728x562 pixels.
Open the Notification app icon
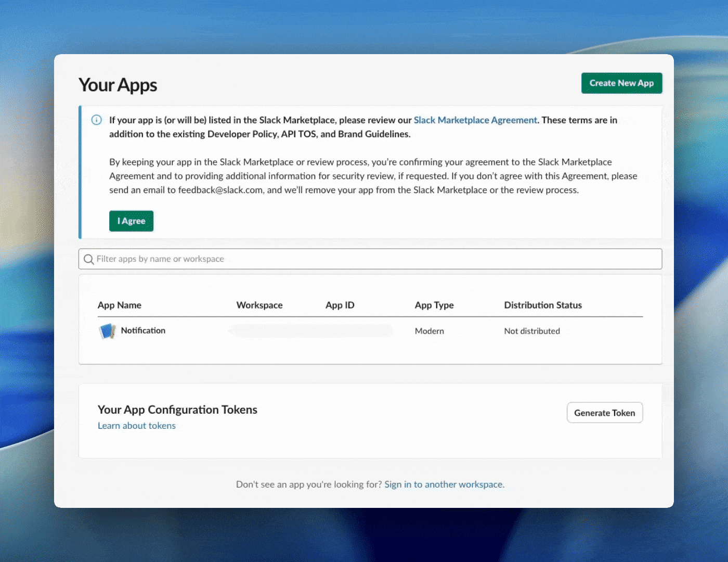tap(108, 331)
